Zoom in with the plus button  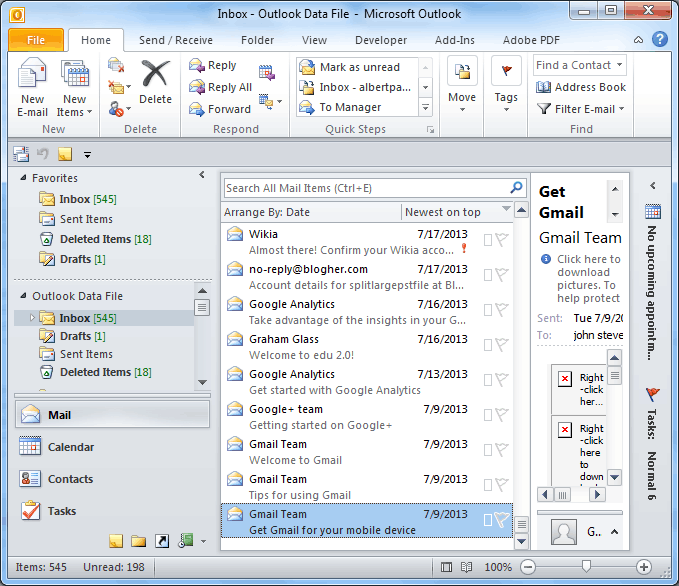tap(644, 567)
